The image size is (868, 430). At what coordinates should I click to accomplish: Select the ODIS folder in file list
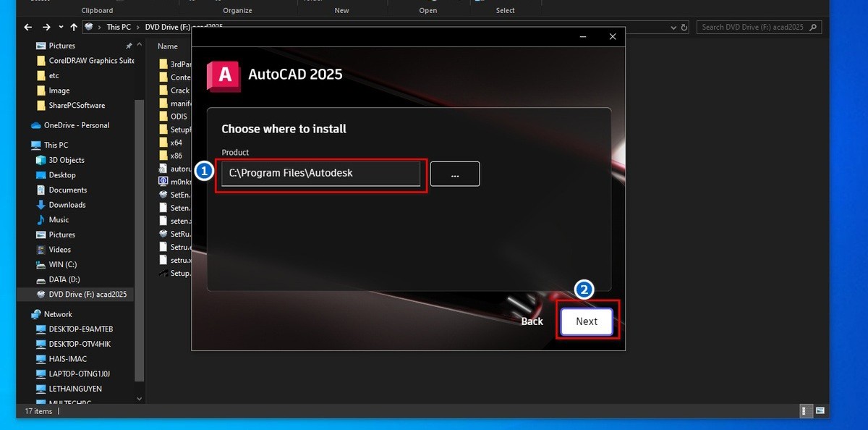(x=174, y=116)
